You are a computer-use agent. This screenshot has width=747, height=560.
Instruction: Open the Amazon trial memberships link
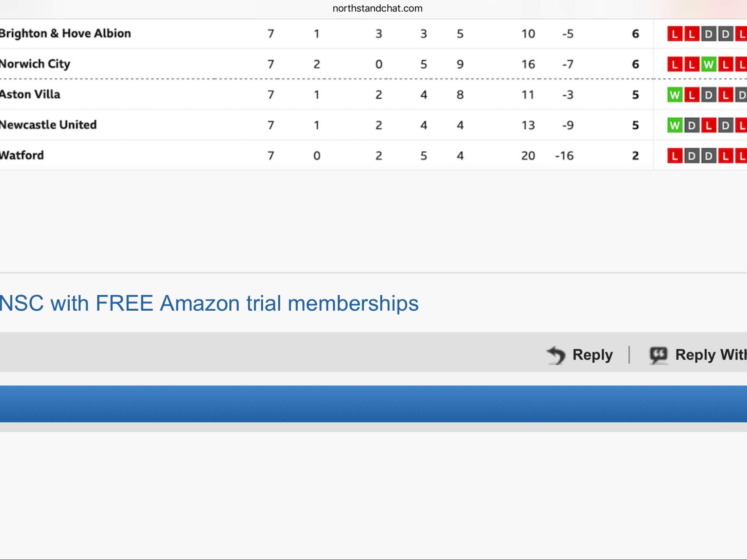point(209,303)
